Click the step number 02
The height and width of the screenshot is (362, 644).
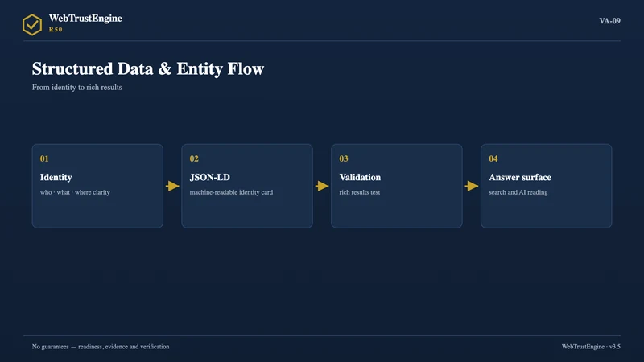tap(194, 158)
